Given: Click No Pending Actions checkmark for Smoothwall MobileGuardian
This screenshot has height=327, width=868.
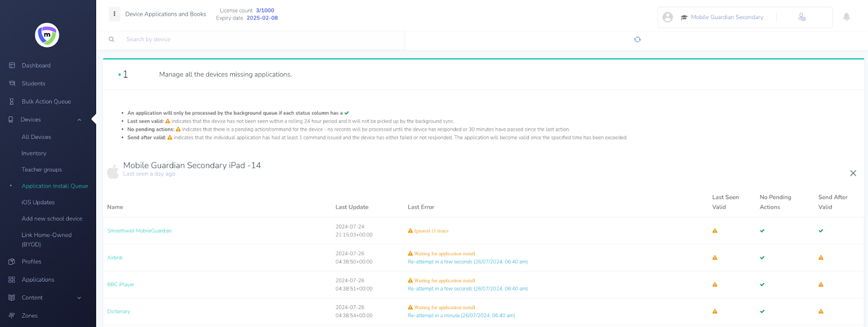Looking at the screenshot, I should (x=762, y=231).
